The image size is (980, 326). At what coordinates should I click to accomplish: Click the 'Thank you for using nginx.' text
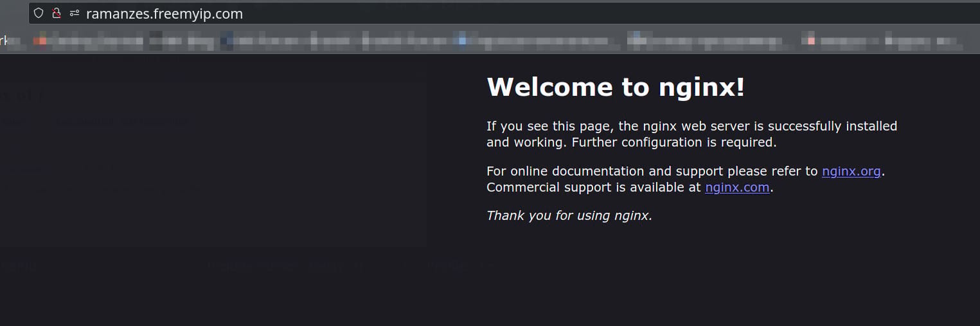click(x=569, y=215)
